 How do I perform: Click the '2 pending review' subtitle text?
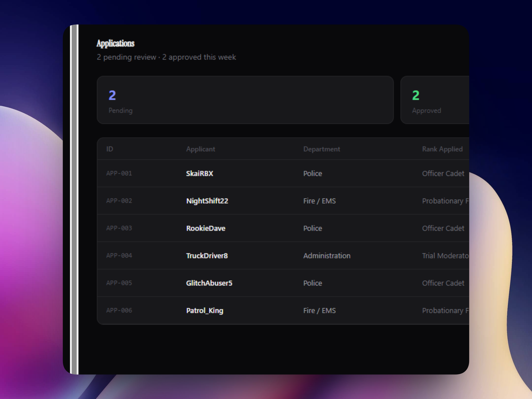[x=126, y=57]
